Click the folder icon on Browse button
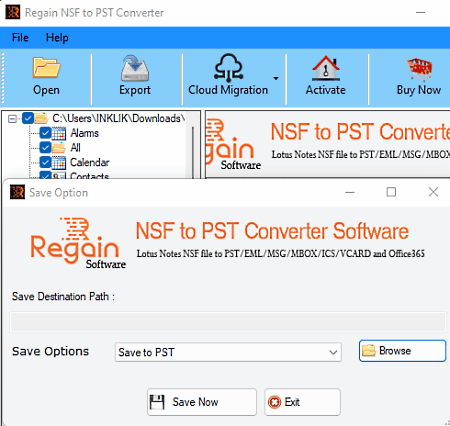The image size is (450, 426). [x=369, y=351]
